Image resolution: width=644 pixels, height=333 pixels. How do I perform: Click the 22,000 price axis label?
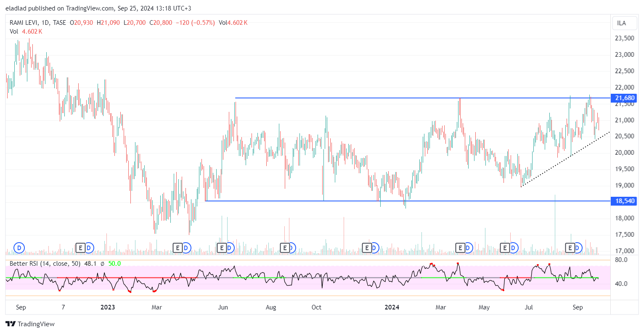pyautogui.click(x=625, y=87)
